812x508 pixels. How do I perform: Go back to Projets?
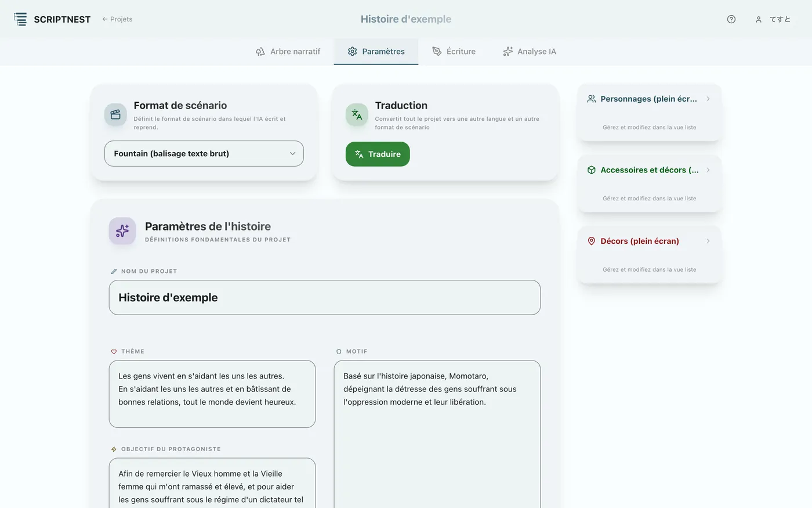pos(117,19)
